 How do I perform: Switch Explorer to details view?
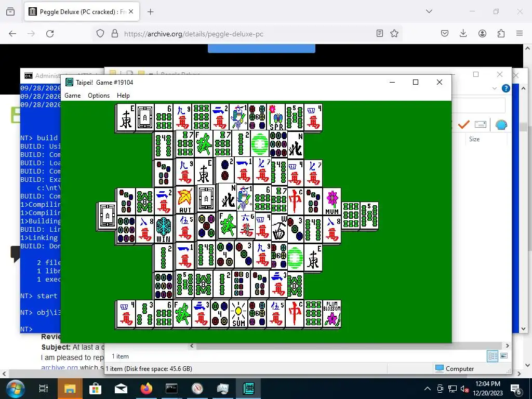pos(493,356)
